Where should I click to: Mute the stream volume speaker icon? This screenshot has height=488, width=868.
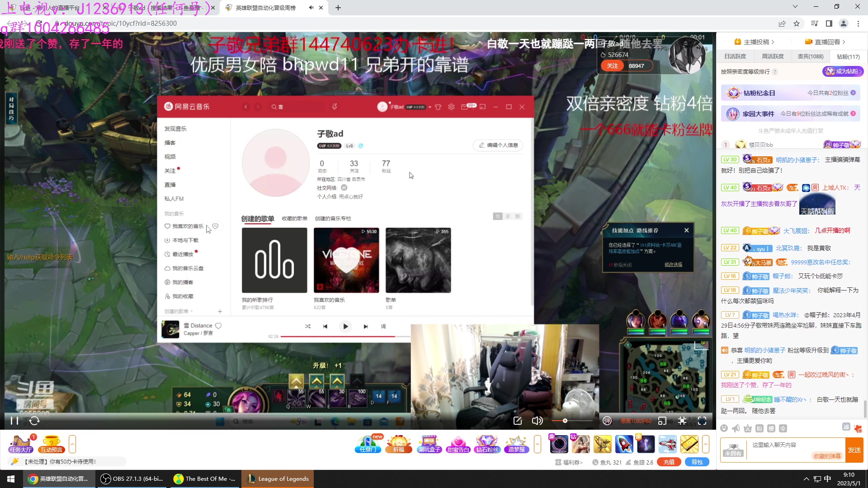pos(537,421)
